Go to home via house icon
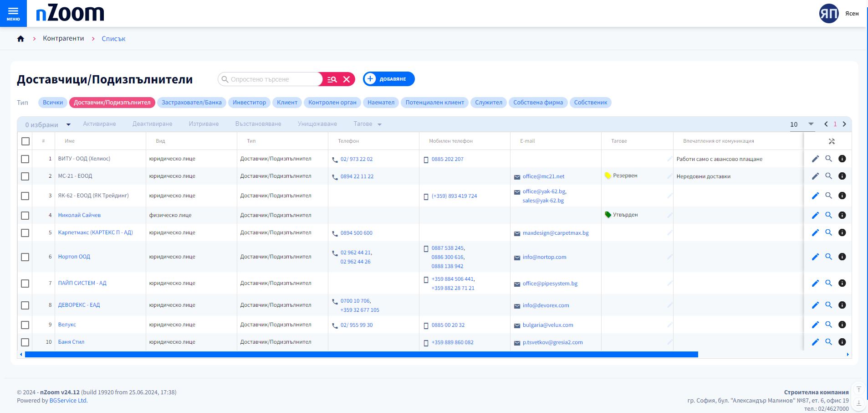Image resolution: width=868 pixels, height=413 pixels. [20, 39]
